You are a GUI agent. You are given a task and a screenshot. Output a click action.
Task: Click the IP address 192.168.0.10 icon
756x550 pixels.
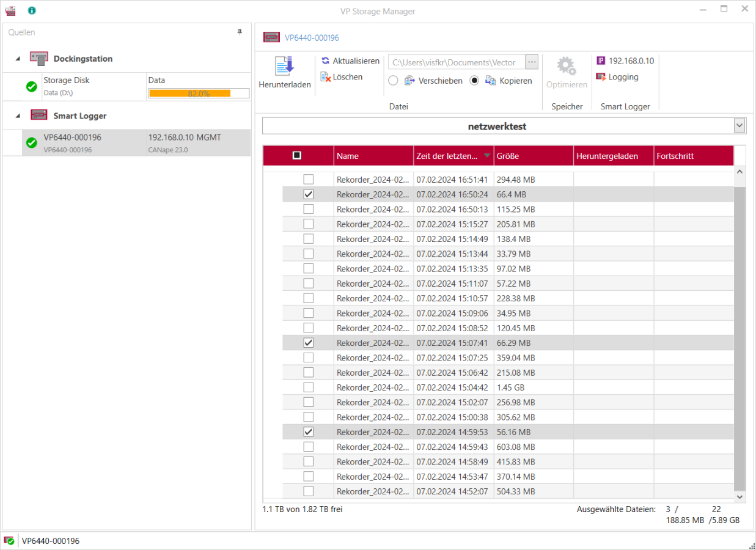(x=601, y=61)
